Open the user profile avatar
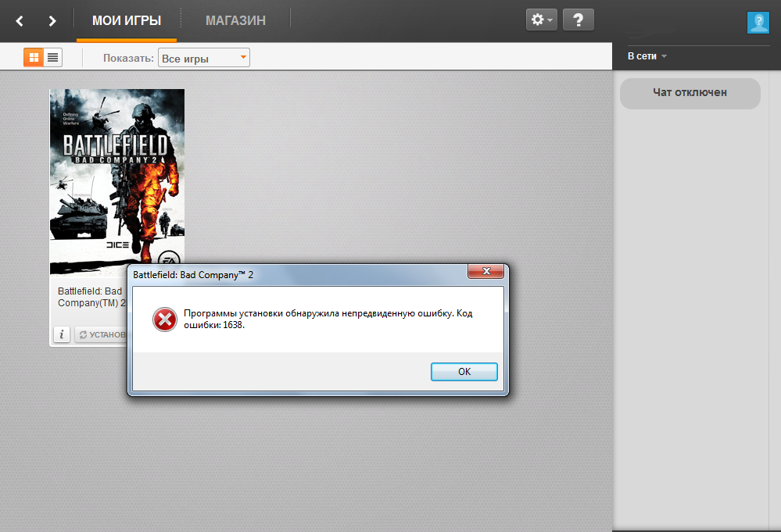Screen dimensions: 781x532 pos(758,23)
